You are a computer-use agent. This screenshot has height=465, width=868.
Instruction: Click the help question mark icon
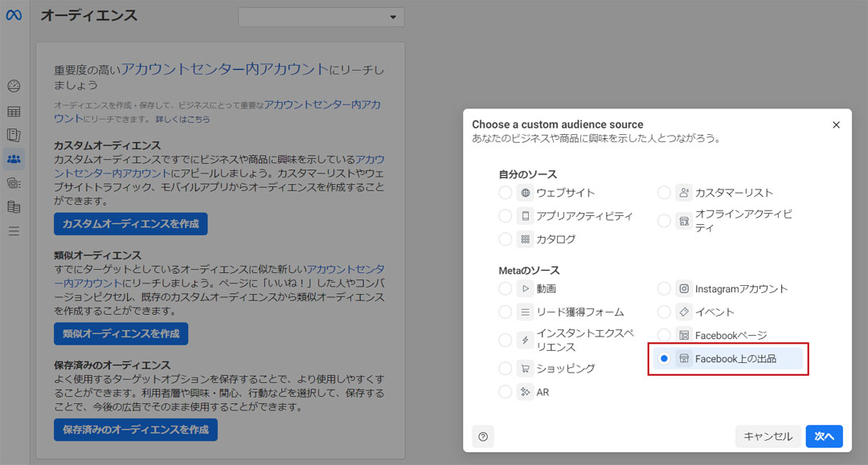[x=483, y=436]
